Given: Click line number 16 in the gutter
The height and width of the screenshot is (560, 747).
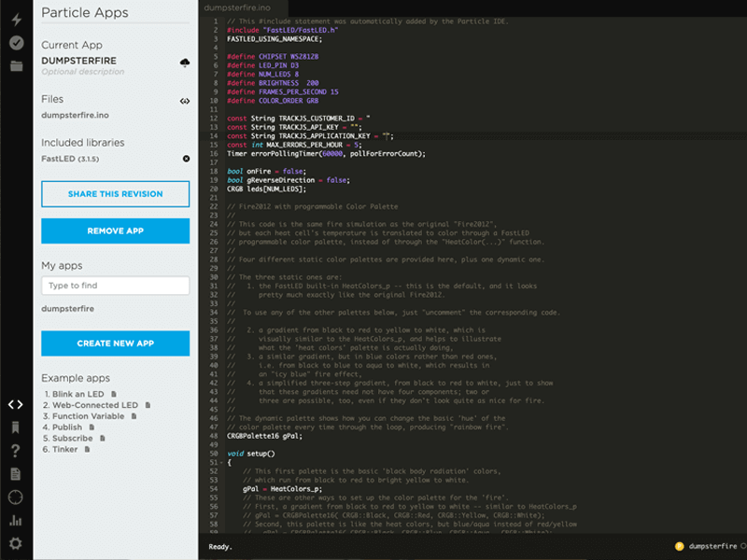Looking at the screenshot, I should tap(214, 154).
